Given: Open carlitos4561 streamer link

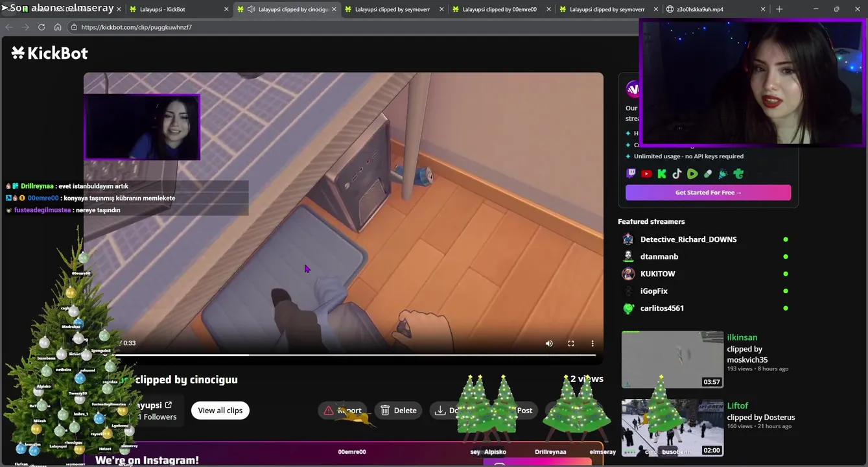Looking at the screenshot, I should click(662, 308).
